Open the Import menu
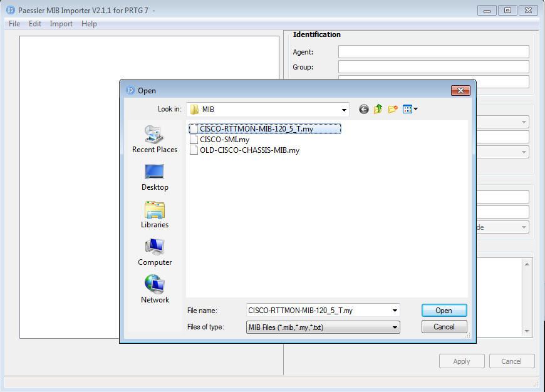This screenshot has width=545, height=392. [61, 24]
